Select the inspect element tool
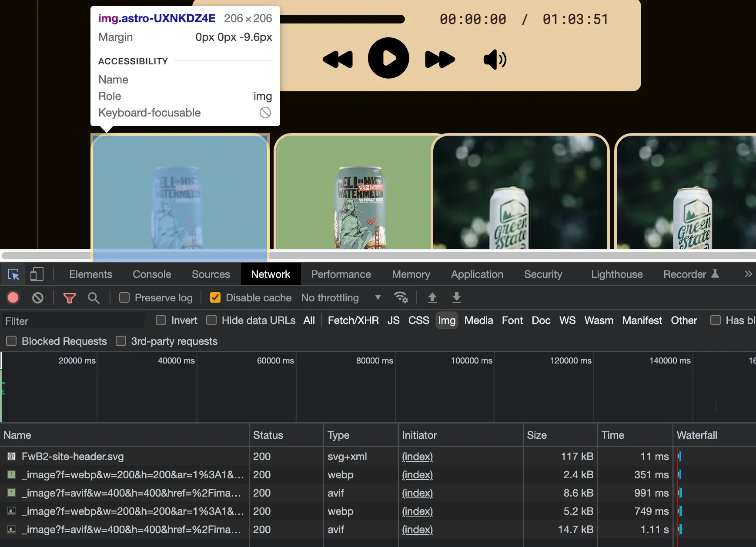Screen dimensions: 756x547 coord(13,274)
